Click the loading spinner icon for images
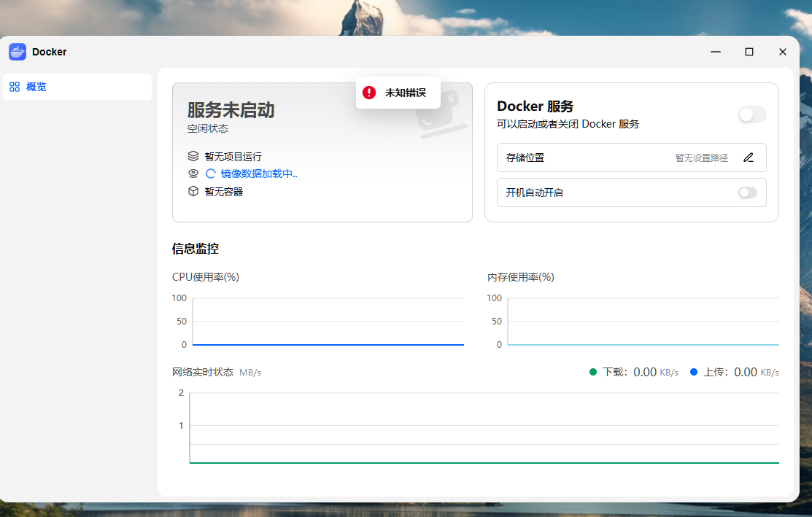 pyautogui.click(x=211, y=174)
